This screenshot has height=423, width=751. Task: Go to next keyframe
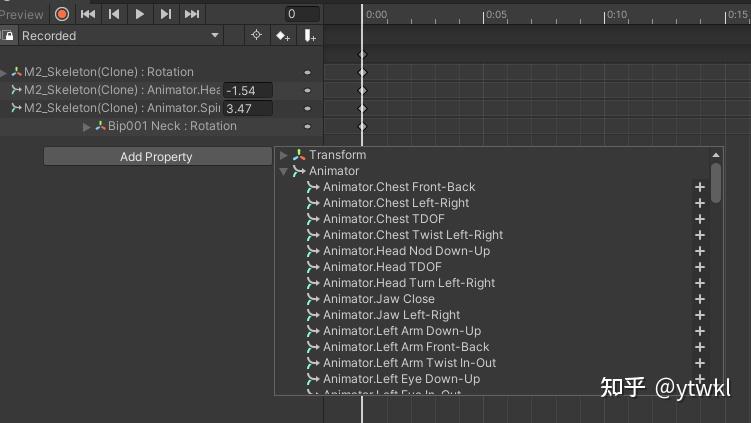166,14
